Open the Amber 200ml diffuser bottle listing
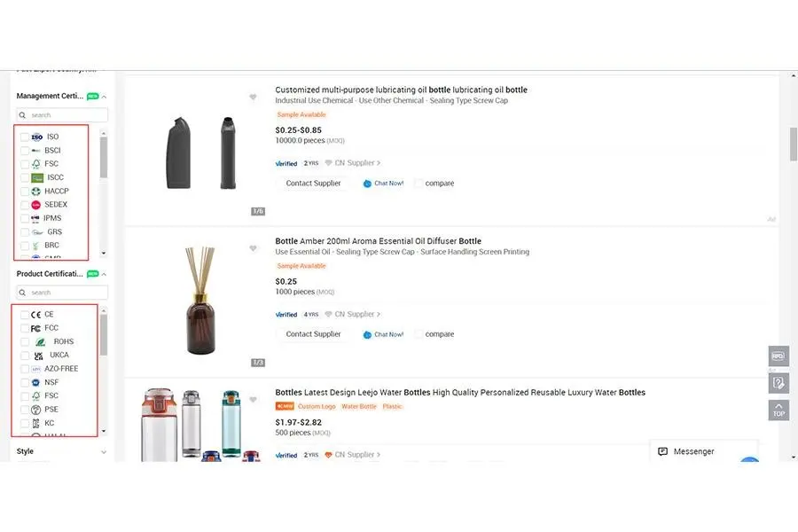 379,240
